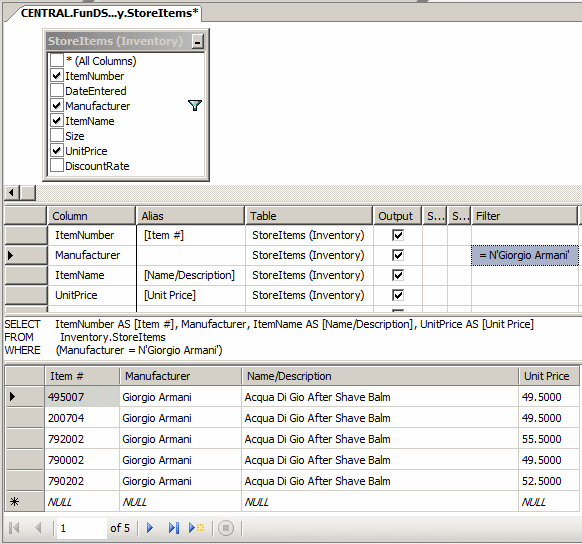Click the UnitPrice column name cell

tap(92, 295)
